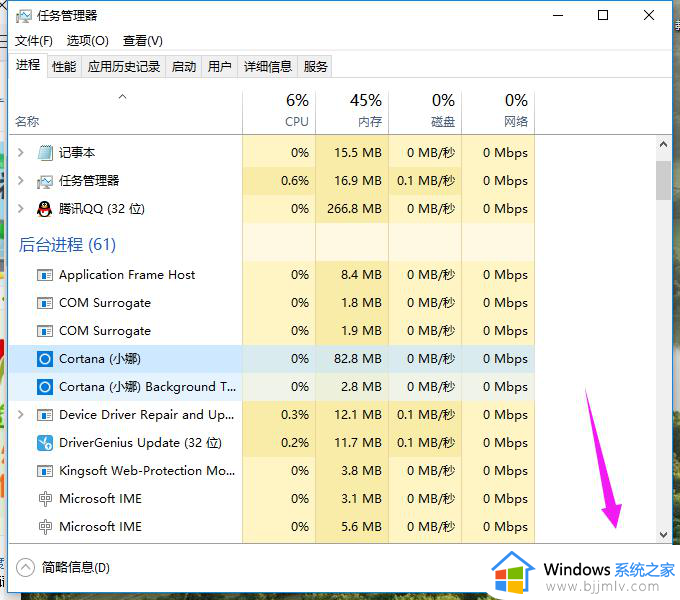Collapse to fewer details with 简略信息 arrow
Viewport: 680px width, 600px height.
[25, 567]
